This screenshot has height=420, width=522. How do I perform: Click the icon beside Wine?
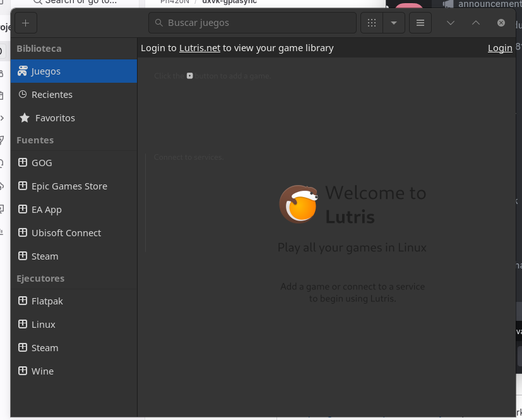pyautogui.click(x=23, y=371)
